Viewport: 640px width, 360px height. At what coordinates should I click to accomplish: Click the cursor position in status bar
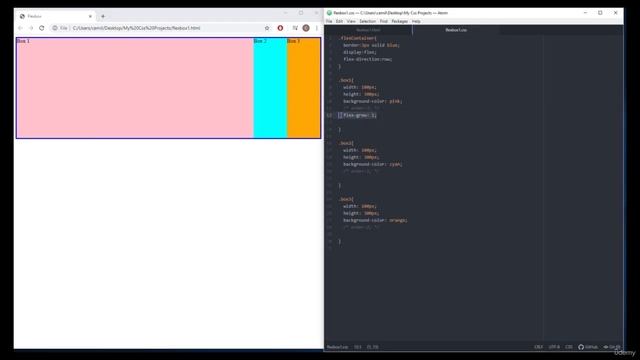(x=372, y=347)
